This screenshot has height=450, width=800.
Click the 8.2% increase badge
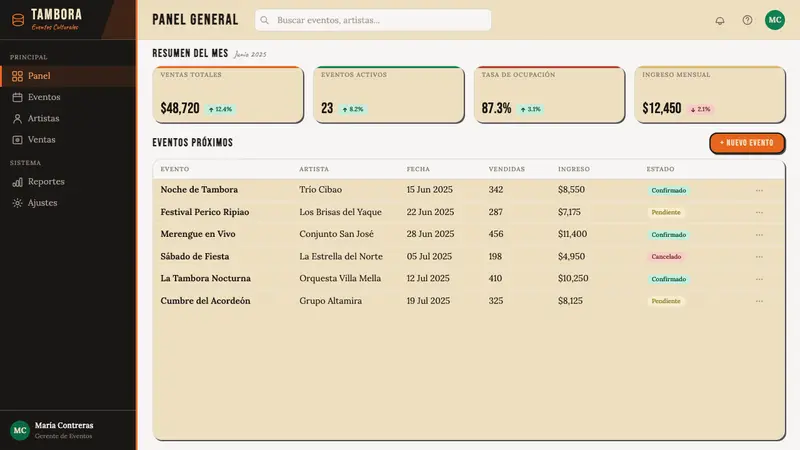(353, 109)
